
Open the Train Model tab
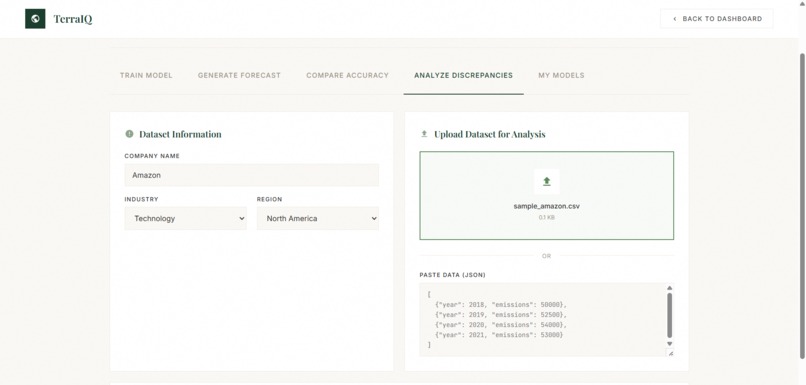point(146,75)
